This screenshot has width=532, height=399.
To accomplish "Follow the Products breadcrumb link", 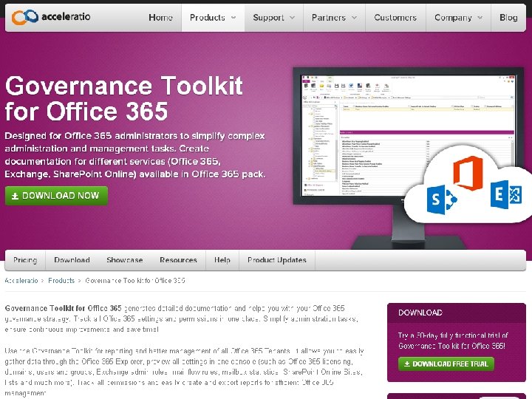I will pos(61,281).
